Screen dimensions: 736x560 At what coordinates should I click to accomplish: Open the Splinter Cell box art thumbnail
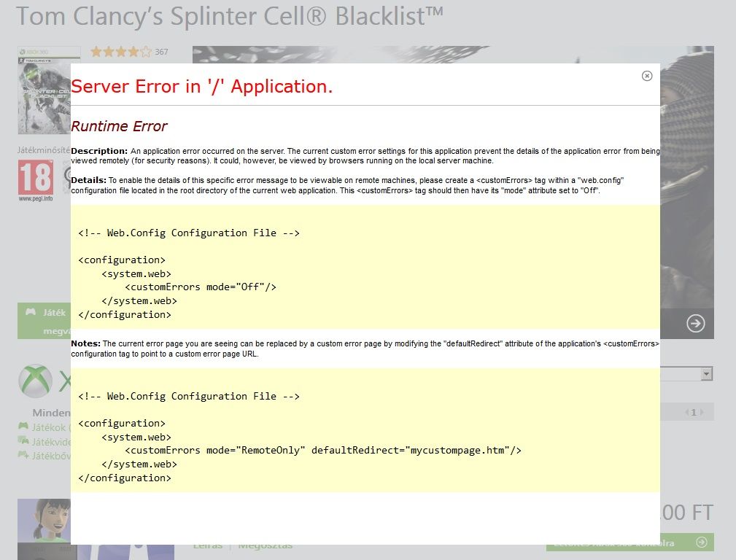44,90
